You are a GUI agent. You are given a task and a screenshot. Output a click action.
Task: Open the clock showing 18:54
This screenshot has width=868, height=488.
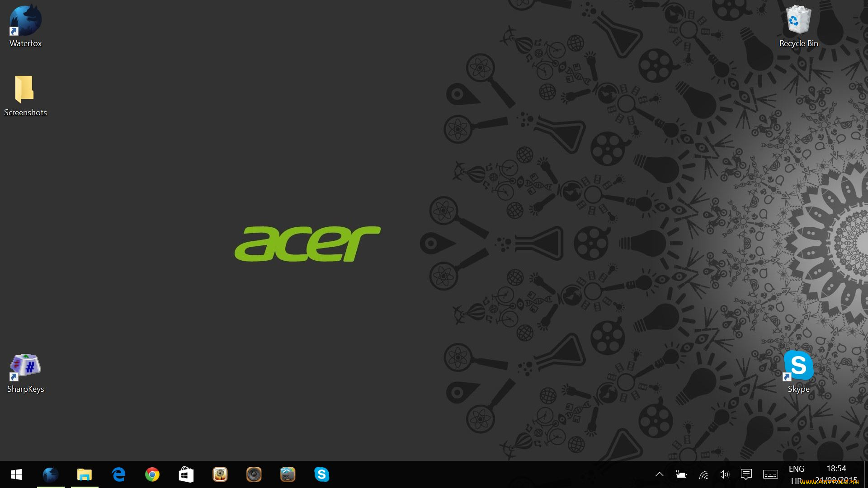pyautogui.click(x=836, y=474)
